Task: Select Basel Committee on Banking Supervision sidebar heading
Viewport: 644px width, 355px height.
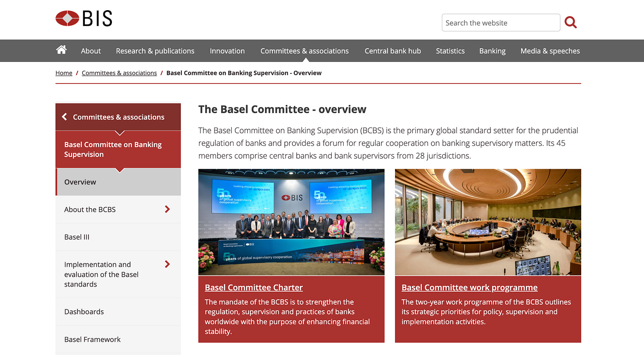Action: [118, 149]
